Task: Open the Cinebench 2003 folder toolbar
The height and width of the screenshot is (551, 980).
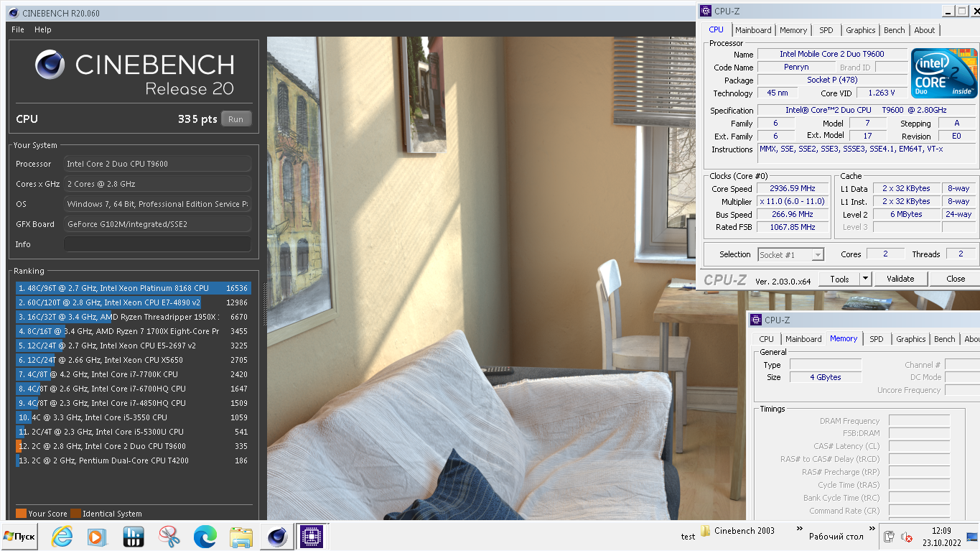Action: [x=737, y=531]
